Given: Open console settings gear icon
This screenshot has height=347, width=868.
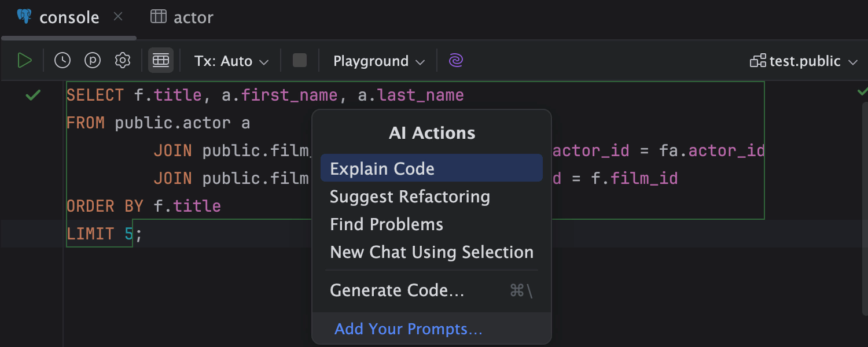Looking at the screenshot, I should (x=123, y=61).
